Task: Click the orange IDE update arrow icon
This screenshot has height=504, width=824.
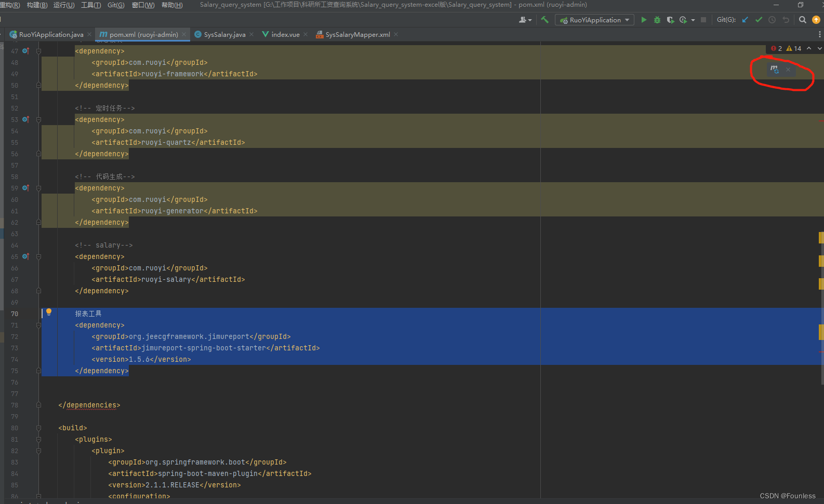Action: tap(816, 20)
